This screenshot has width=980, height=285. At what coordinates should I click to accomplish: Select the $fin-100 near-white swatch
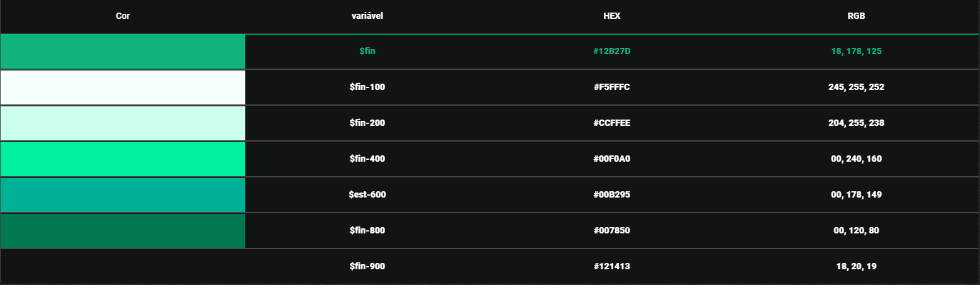123,87
